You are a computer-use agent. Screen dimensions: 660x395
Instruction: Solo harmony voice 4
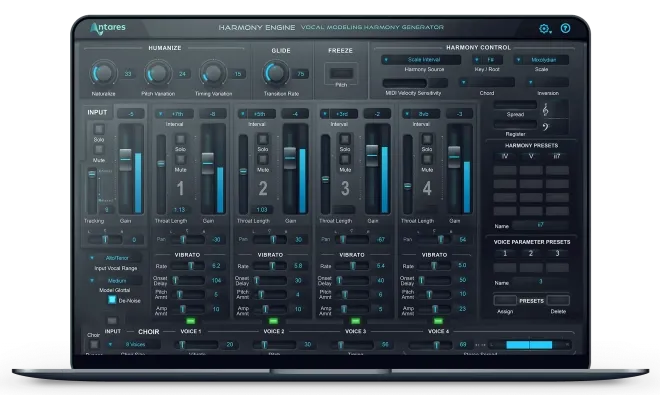tap(427, 139)
